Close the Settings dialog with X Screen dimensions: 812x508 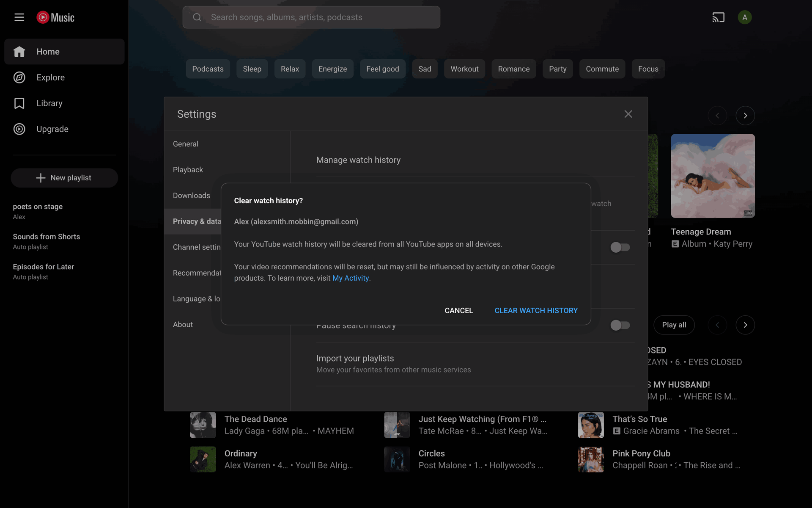628,114
